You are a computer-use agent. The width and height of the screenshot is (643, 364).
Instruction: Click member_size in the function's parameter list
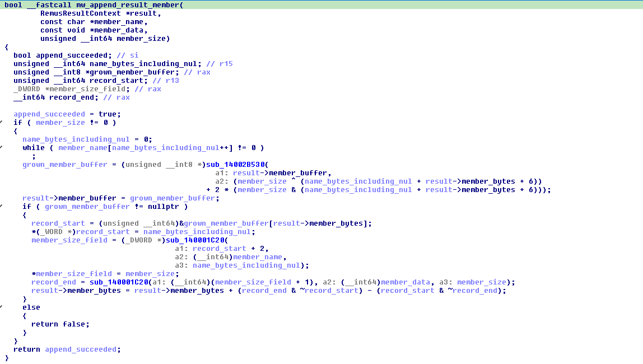coord(141,39)
